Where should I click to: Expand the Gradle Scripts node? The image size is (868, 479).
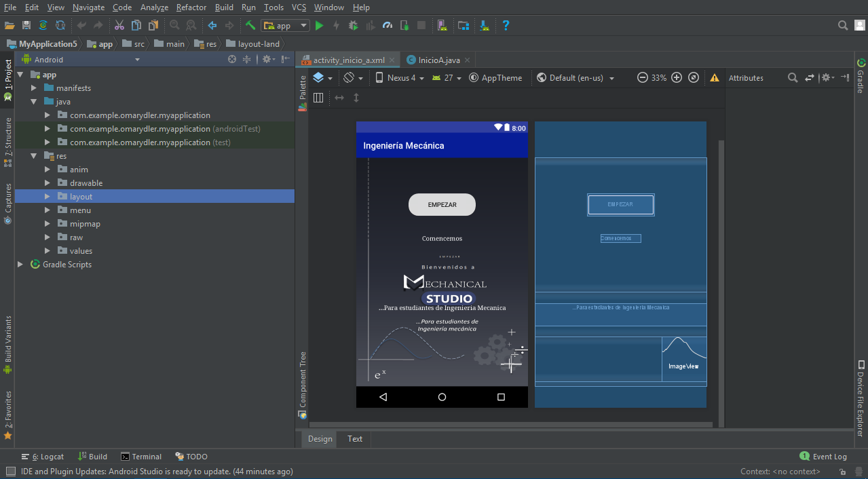point(20,265)
